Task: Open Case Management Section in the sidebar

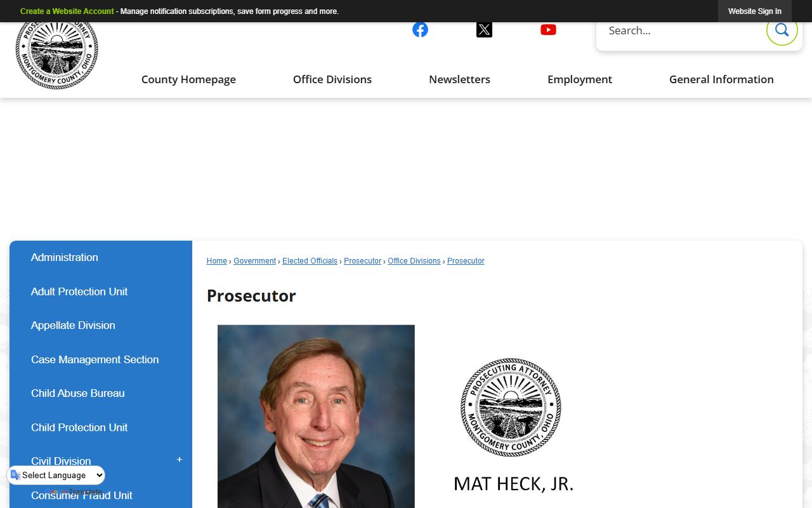Action: point(101,359)
